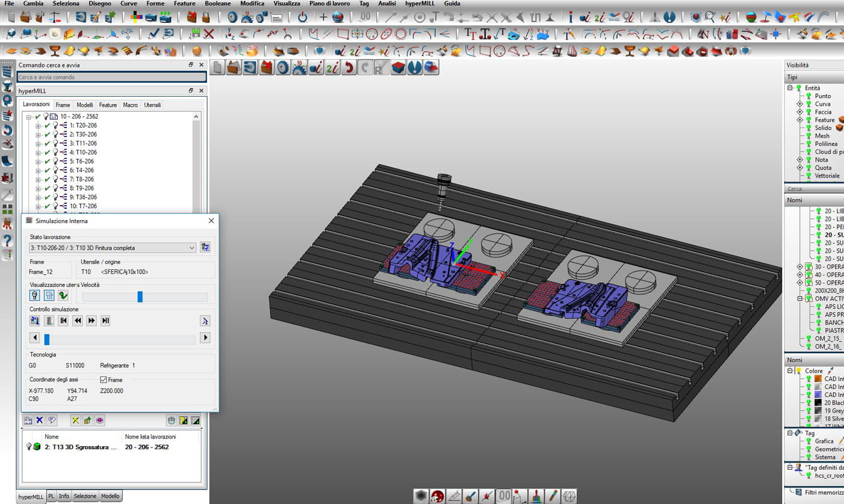Image resolution: width=844 pixels, height=504 pixels.
Task: Switch to the Frame tab in hyperMILL panel
Action: [63, 105]
